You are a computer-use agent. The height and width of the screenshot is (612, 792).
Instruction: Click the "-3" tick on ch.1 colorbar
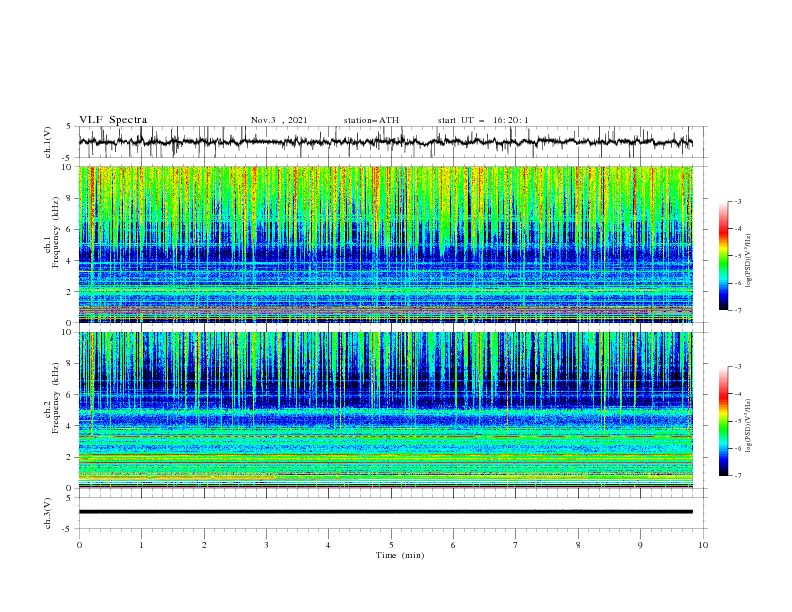click(x=737, y=201)
